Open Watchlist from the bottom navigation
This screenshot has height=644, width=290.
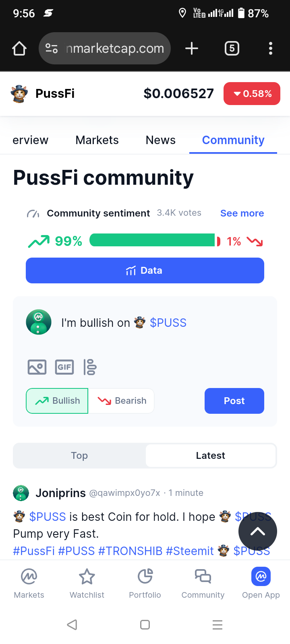pos(87,584)
